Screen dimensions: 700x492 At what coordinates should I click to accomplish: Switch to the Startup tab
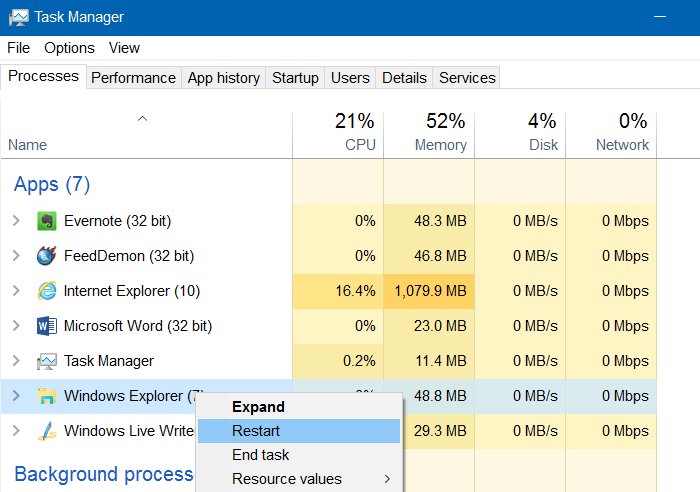pos(295,78)
